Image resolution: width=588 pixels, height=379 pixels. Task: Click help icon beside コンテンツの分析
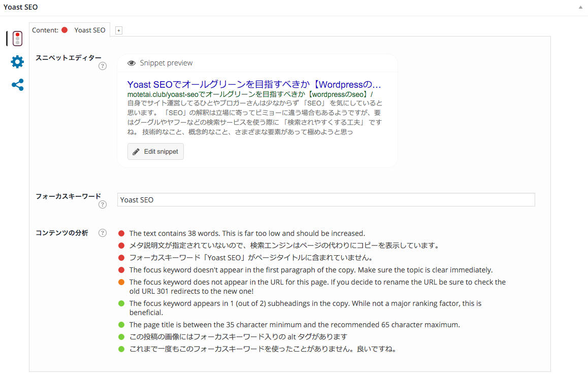103,233
